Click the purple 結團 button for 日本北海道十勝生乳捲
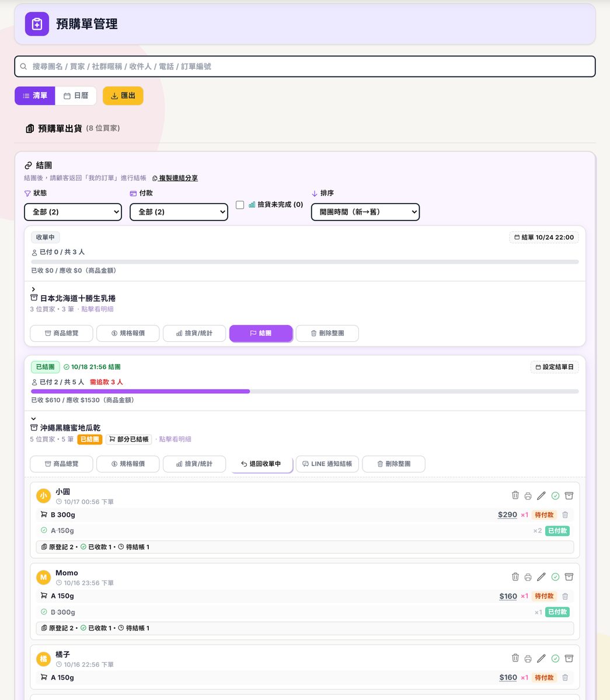The height and width of the screenshot is (700, 610). [261, 333]
